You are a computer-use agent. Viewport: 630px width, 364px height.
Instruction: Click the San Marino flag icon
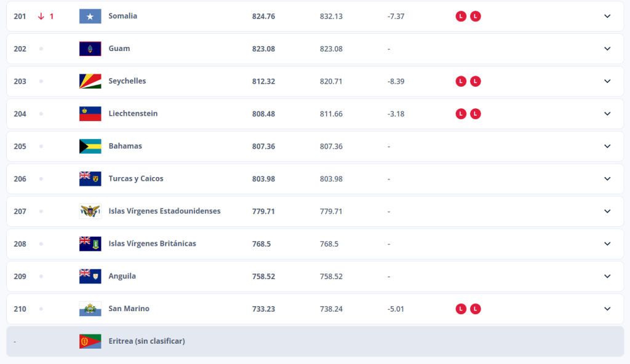pyautogui.click(x=90, y=309)
